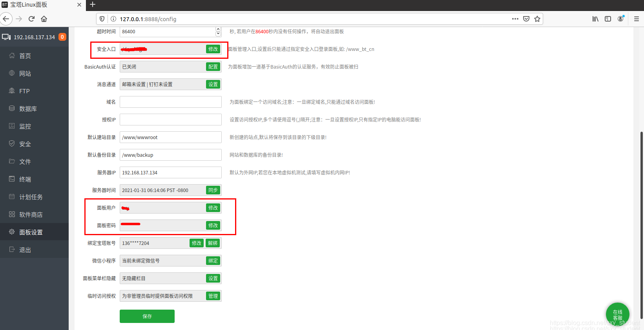Screen dimensions: 644x330
Task: Click the 域名 input field
Action: (171, 102)
